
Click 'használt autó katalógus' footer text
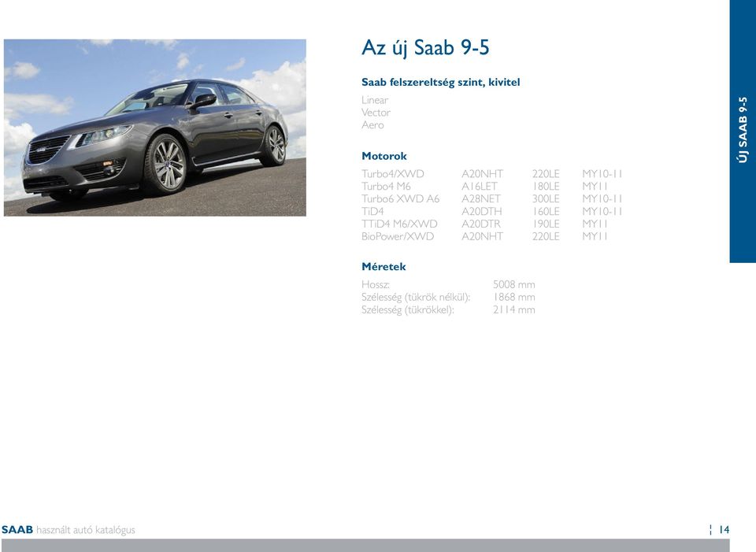point(86,530)
